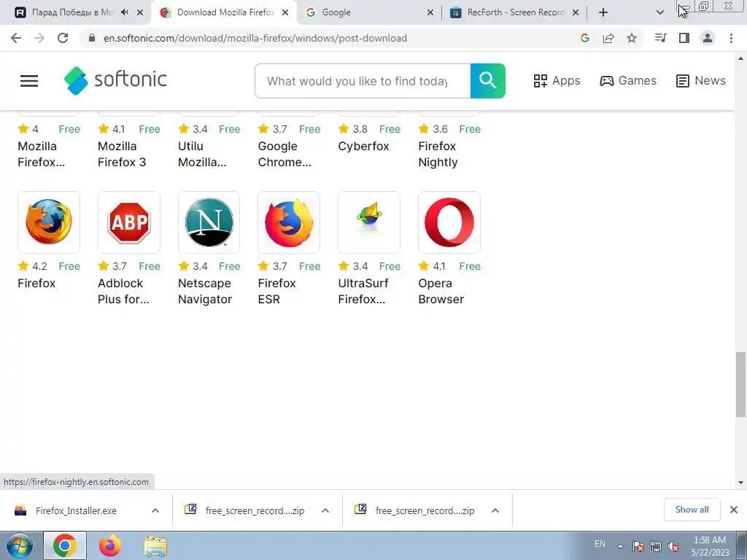This screenshot has height=560, width=747.
Task: Click the muted volume tray icon
Action: [673, 546]
